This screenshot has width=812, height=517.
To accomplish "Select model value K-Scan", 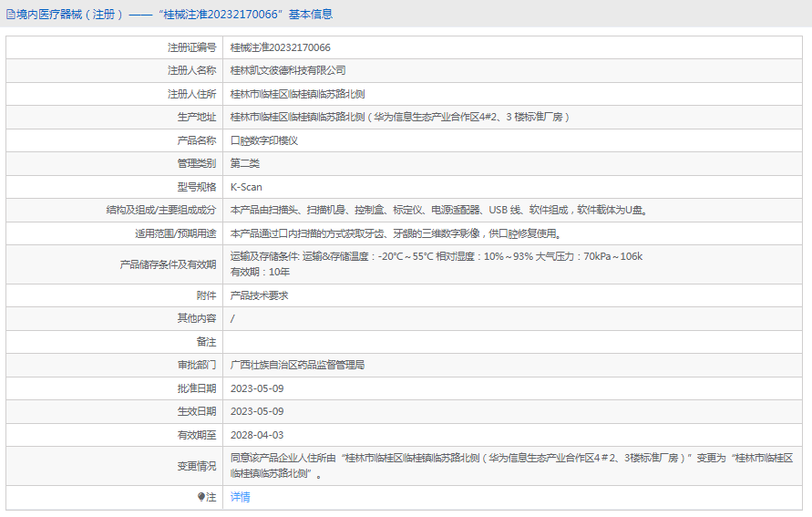I will coord(246,187).
